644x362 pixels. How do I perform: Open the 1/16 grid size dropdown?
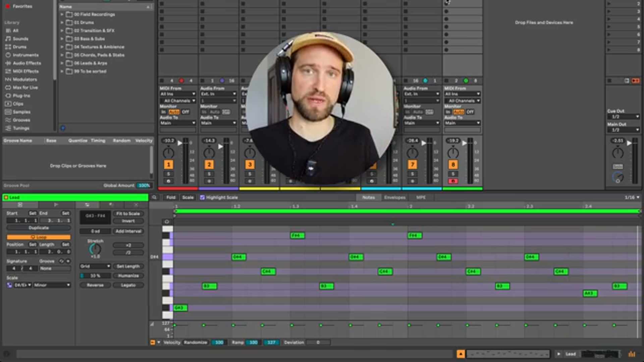click(x=632, y=197)
